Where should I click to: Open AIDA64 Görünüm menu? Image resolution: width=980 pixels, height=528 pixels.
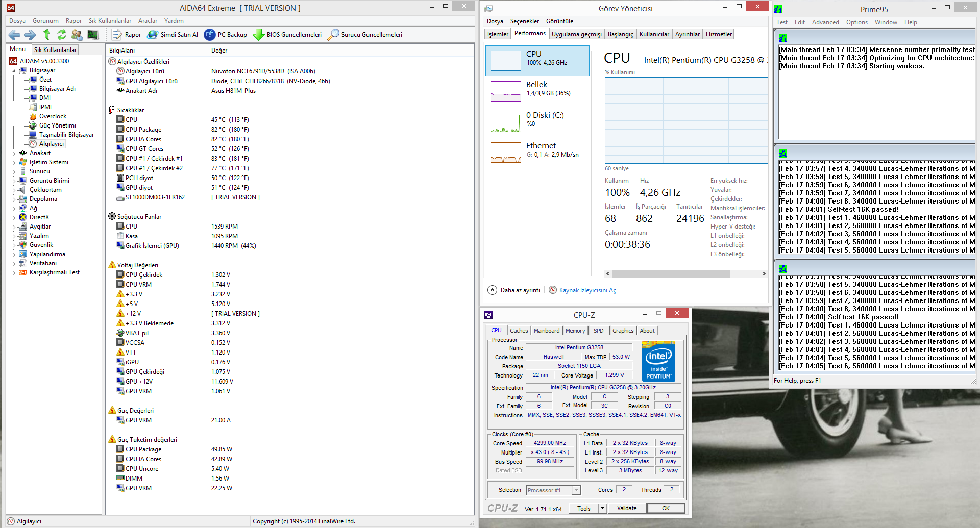[x=45, y=21]
